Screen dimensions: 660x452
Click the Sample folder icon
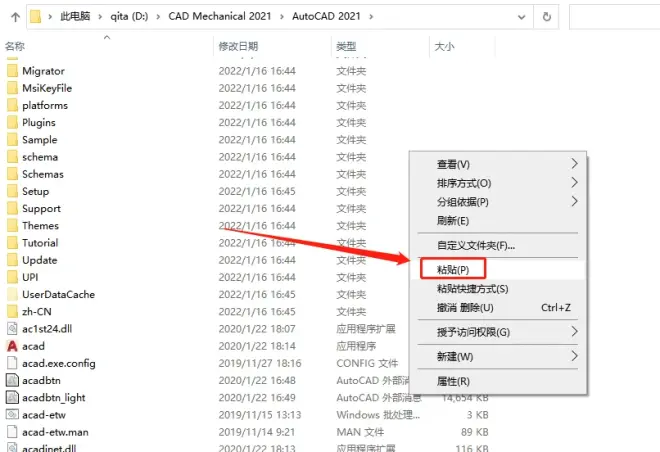[x=13, y=139]
